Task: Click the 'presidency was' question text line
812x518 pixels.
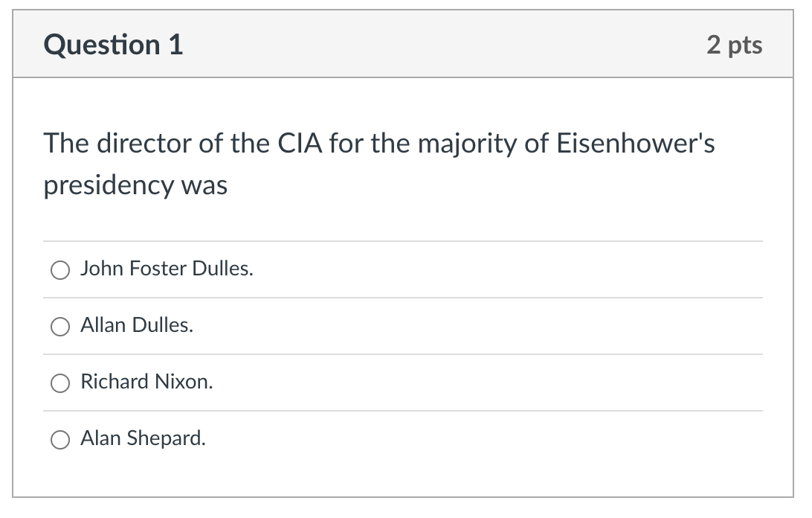Action: (135, 185)
